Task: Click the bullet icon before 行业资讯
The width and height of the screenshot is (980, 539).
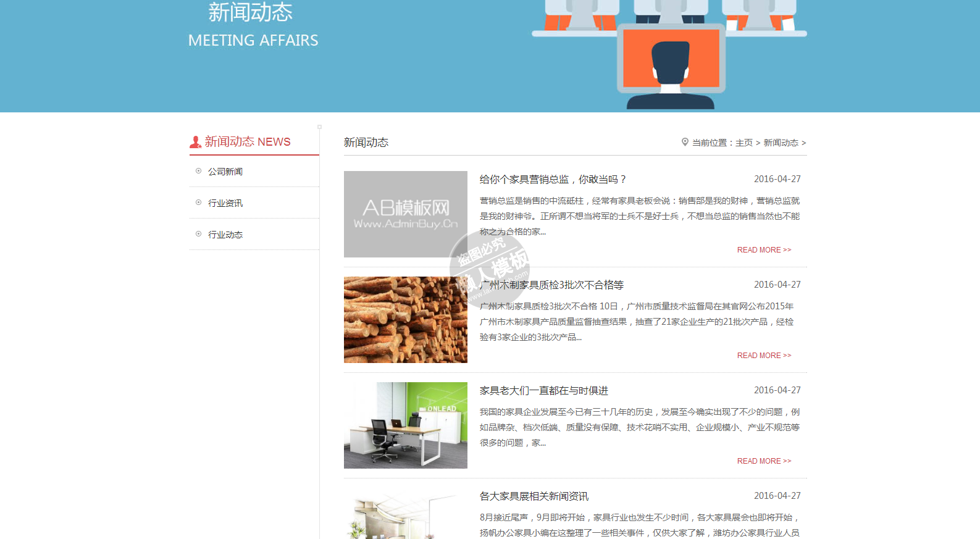Action: coord(198,203)
